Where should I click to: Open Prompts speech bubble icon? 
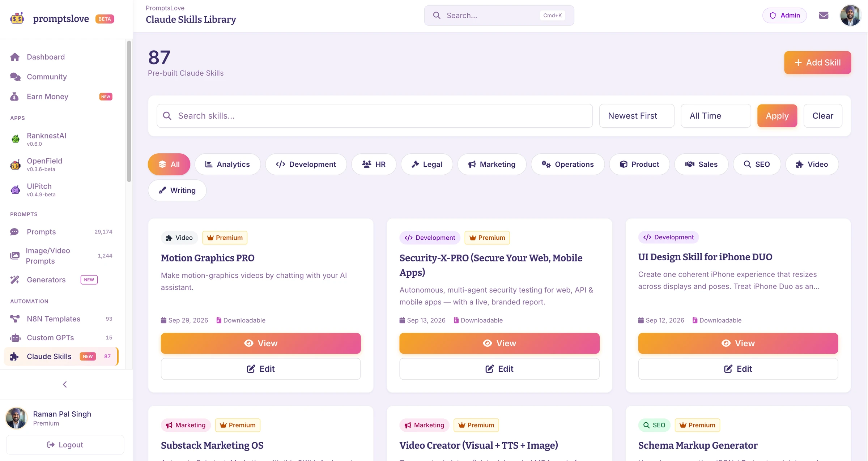pos(14,232)
